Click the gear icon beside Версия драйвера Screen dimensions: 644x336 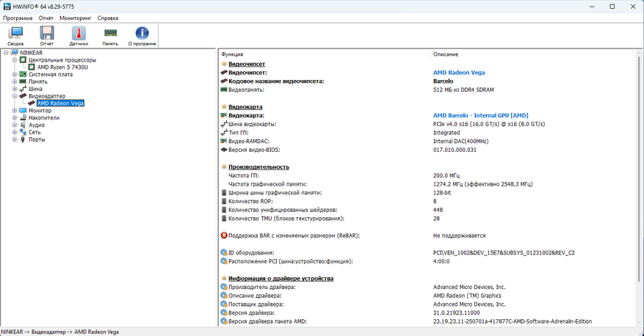click(x=224, y=313)
